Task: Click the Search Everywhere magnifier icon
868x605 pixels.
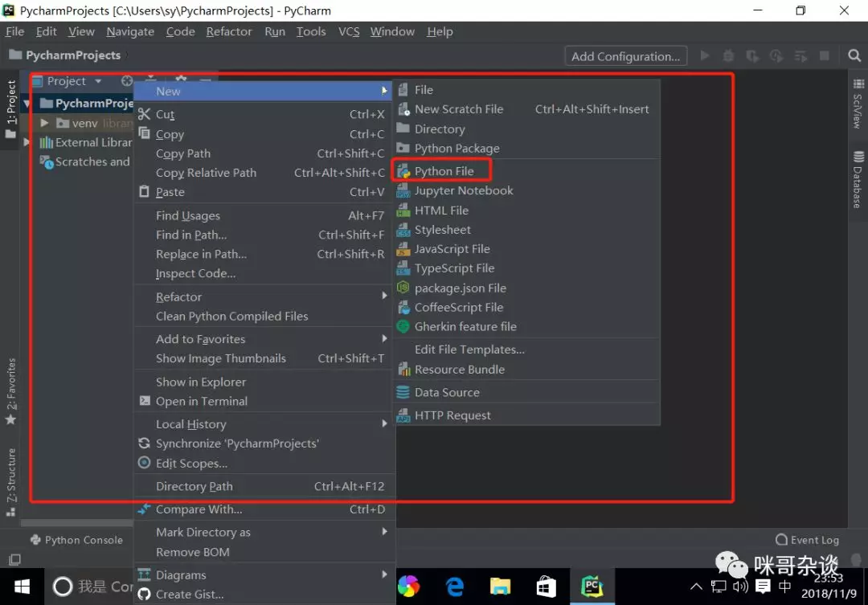Action: (x=854, y=56)
